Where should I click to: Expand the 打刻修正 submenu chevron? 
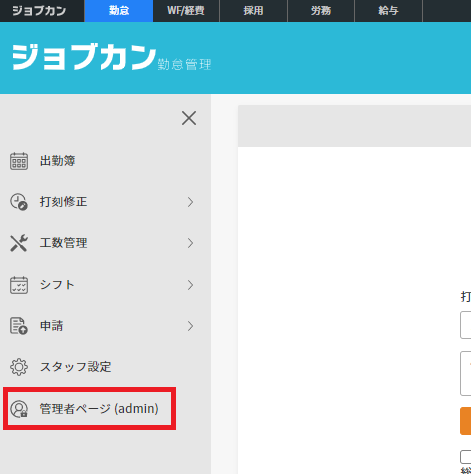pyautogui.click(x=190, y=202)
